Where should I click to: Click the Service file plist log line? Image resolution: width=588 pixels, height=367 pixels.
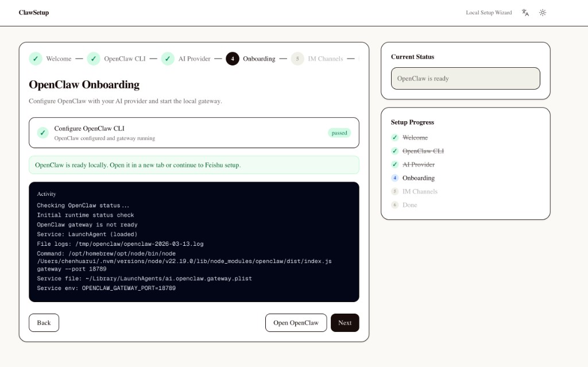(144, 279)
